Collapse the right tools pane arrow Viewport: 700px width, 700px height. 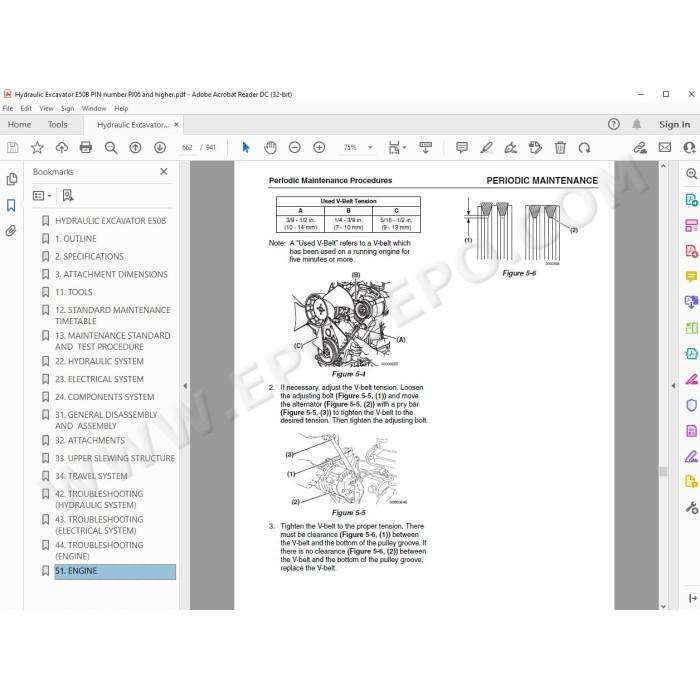(674, 386)
